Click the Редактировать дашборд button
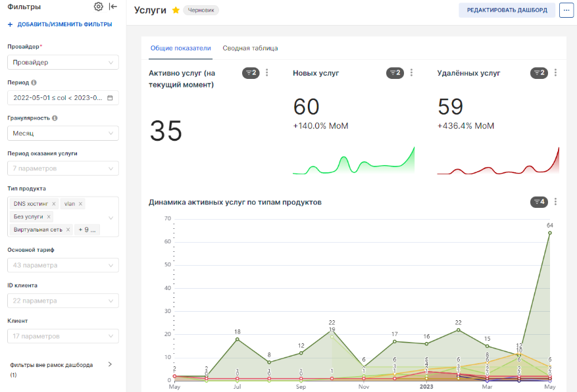The image size is (577, 392). point(507,11)
